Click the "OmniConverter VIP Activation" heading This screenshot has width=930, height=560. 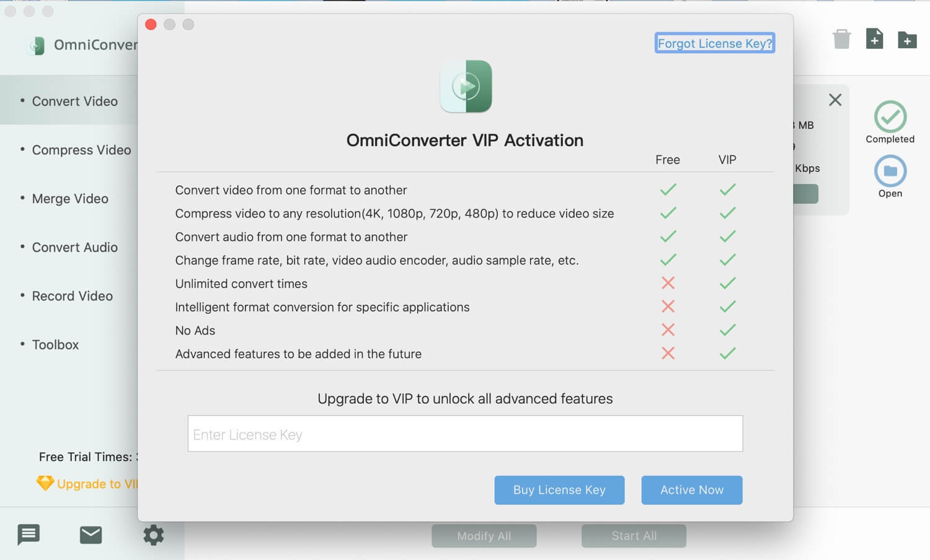click(465, 141)
